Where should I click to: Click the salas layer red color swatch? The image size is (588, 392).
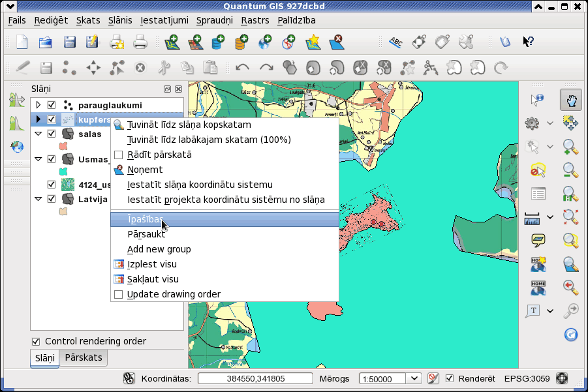[63, 146]
